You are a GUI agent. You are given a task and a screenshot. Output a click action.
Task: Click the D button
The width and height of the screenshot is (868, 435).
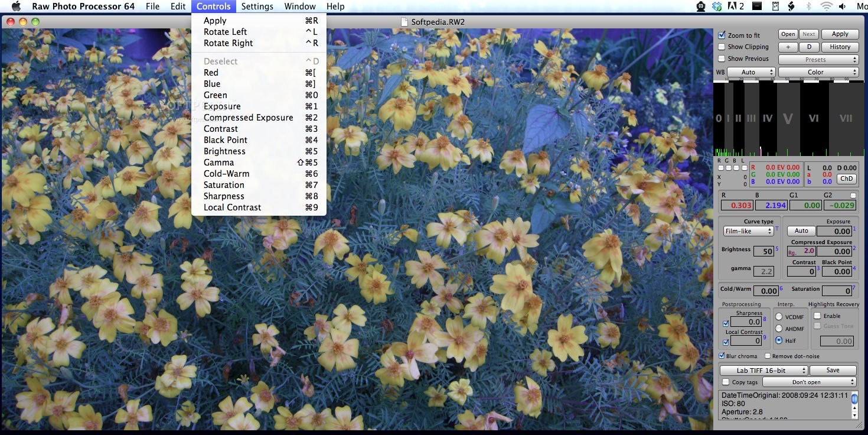[x=809, y=47]
